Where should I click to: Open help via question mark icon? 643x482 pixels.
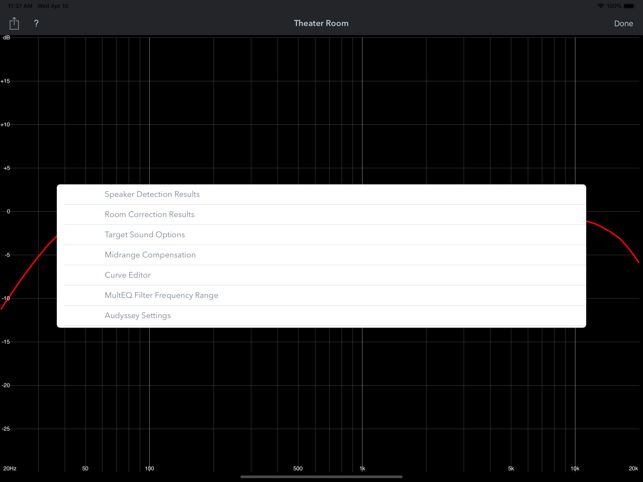tap(36, 23)
